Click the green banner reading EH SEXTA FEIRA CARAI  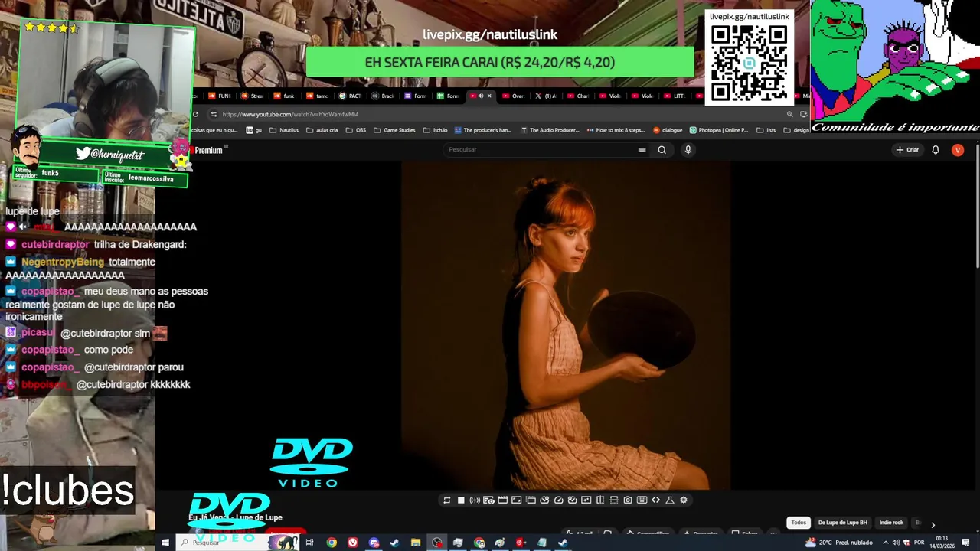(x=500, y=63)
